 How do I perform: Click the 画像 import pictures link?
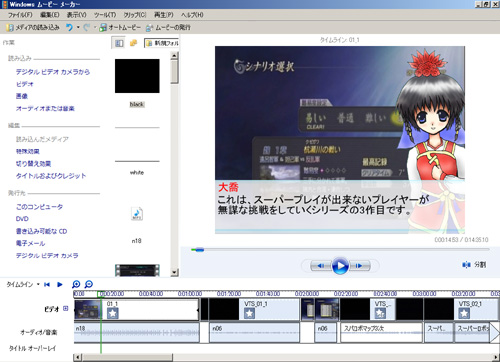[22, 96]
